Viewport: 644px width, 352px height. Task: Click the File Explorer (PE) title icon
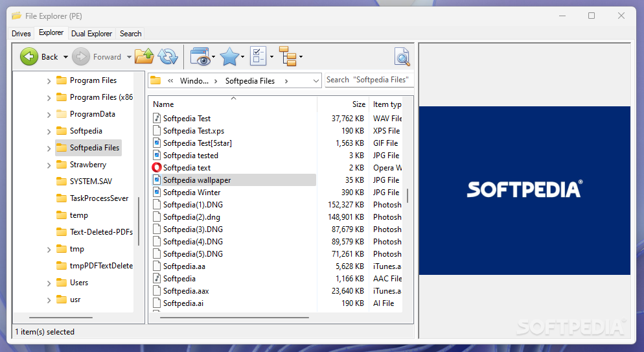(16, 16)
